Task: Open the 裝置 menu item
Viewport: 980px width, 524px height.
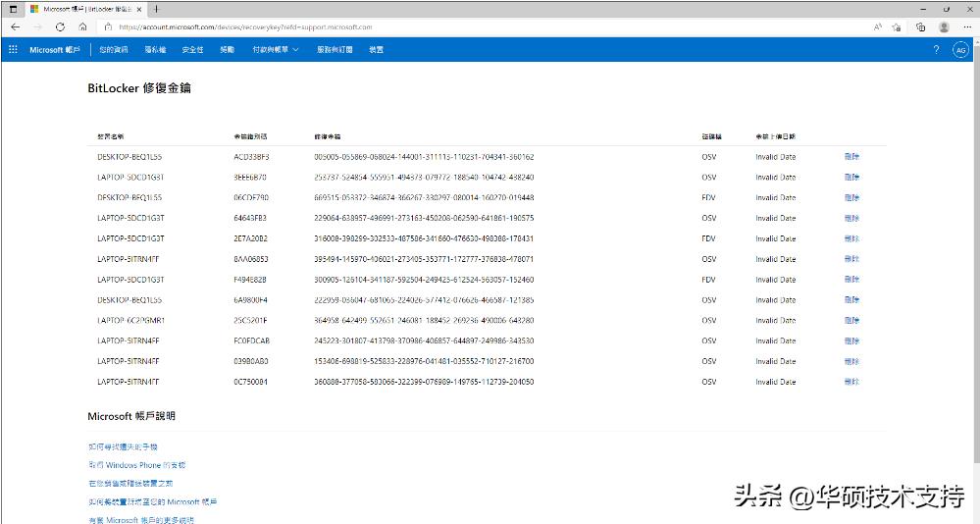Action: tap(377, 49)
